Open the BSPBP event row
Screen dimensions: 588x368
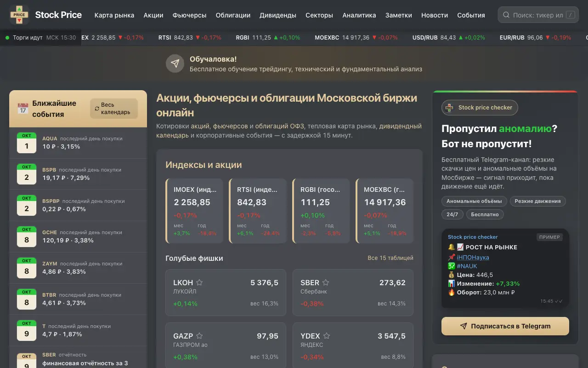click(x=78, y=205)
